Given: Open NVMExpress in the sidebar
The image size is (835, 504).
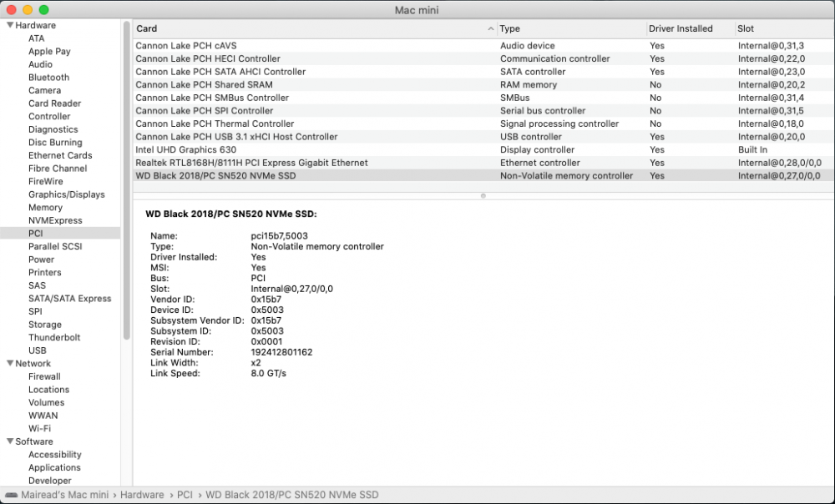Looking at the screenshot, I should pos(55,220).
